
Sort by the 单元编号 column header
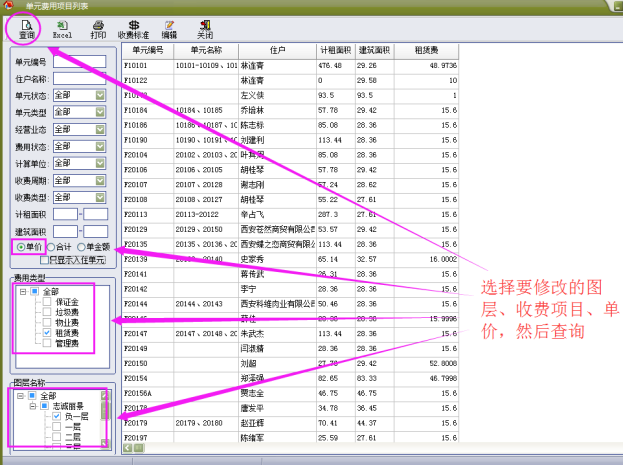(148, 51)
